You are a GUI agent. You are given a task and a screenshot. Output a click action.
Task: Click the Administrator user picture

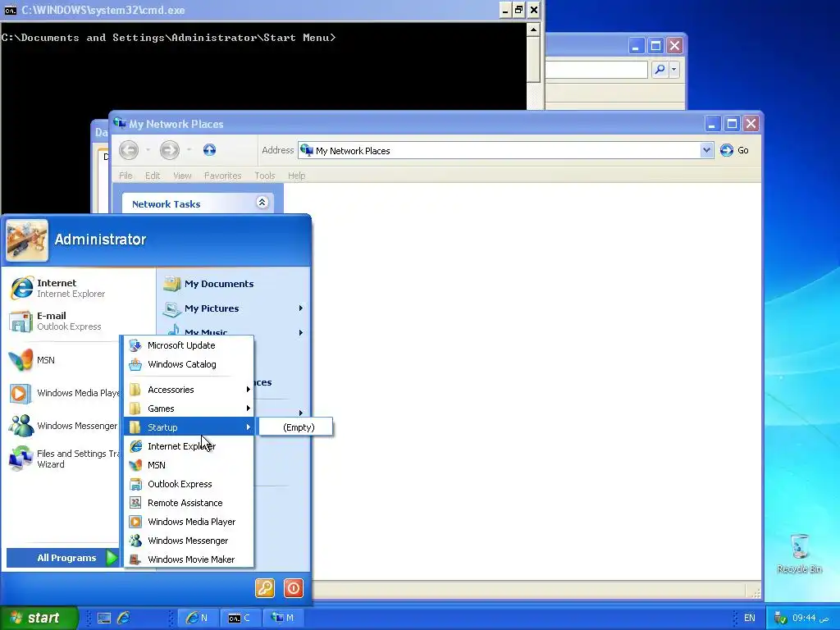click(27, 240)
